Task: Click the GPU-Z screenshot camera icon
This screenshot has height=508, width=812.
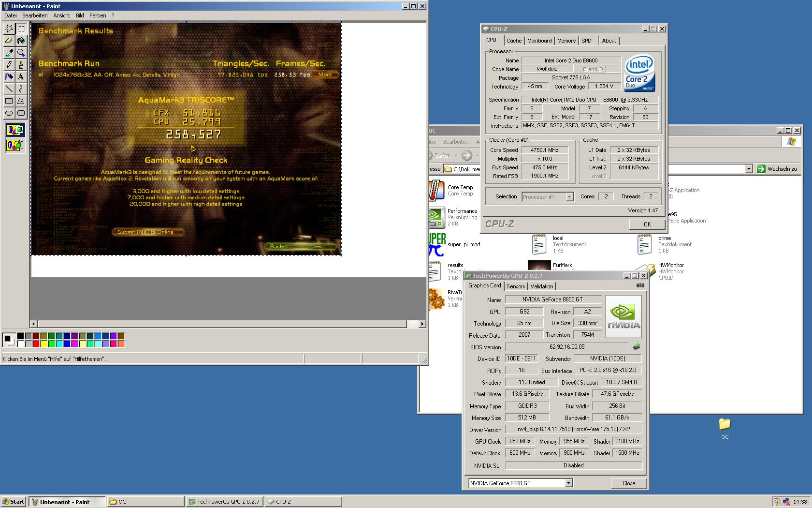Action: [x=640, y=285]
